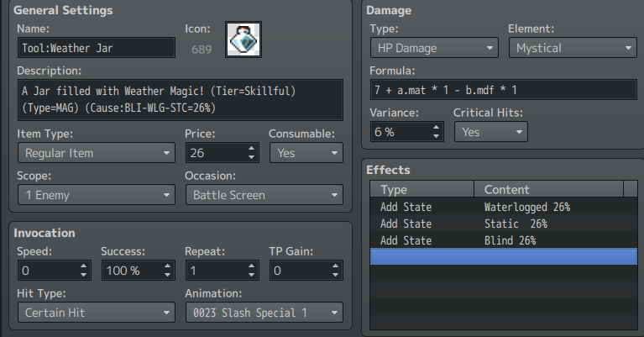Select the Blind 26% effect row
Image resolution: width=644 pixels, height=337 pixels.
tap(504, 240)
